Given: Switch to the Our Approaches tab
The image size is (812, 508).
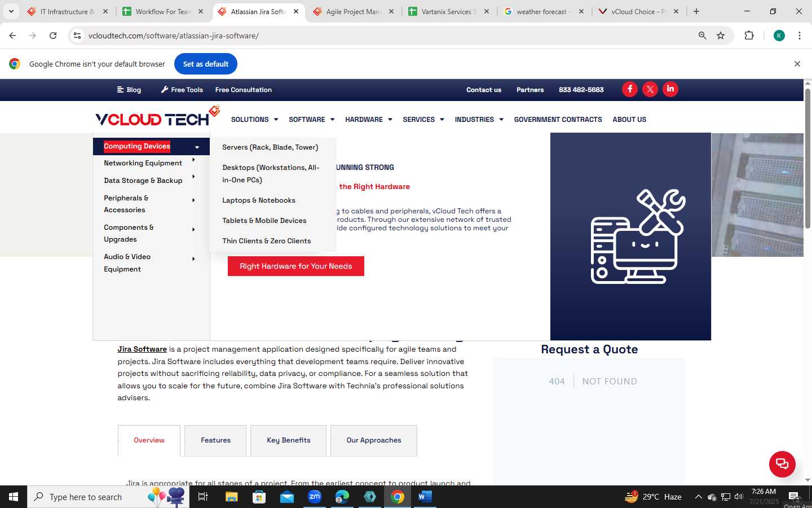Looking at the screenshot, I should click(374, 440).
